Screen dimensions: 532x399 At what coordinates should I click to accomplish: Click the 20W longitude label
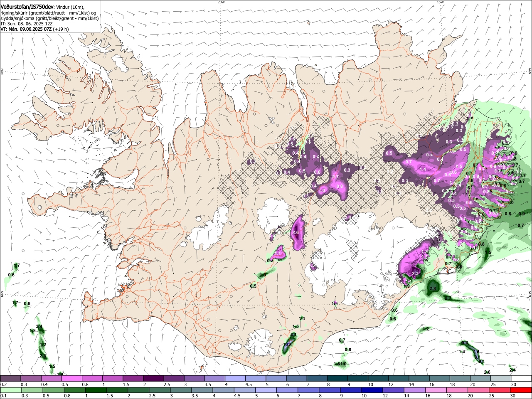coord(221,2)
